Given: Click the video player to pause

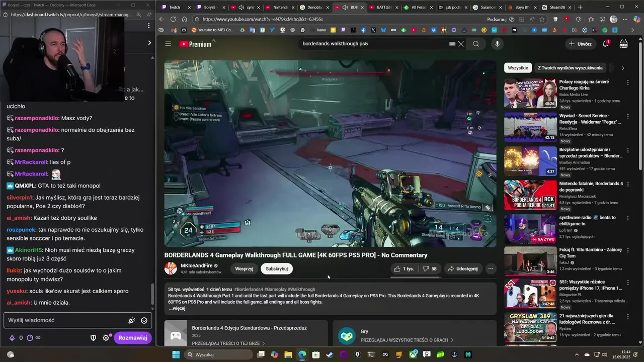Looking at the screenshot, I should [330, 153].
